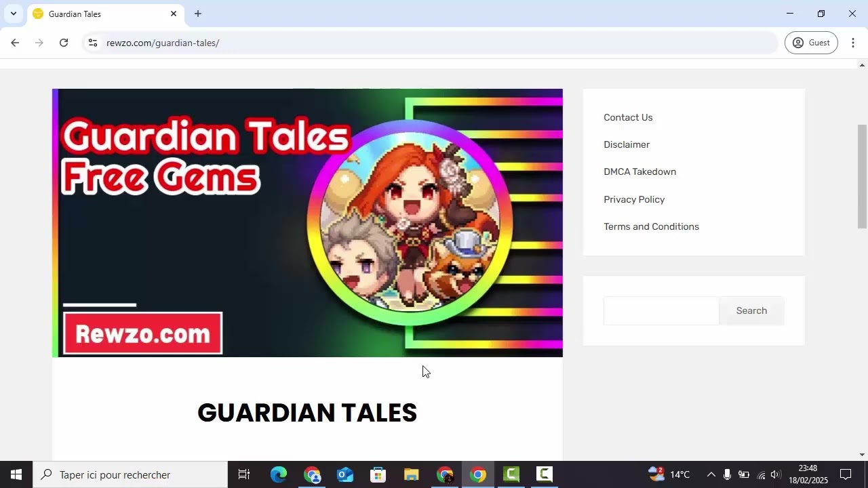Open the DMCA Takedown link
This screenshot has height=488, width=868.
(x=639, y=171)
